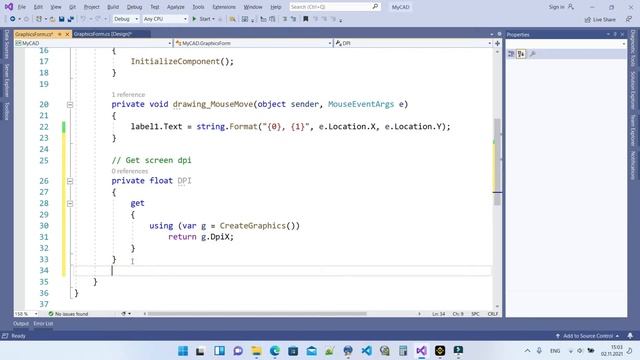640x360 pixels.
Task: Open Windows Start menu on taskbar
Action: pos(183,351)
